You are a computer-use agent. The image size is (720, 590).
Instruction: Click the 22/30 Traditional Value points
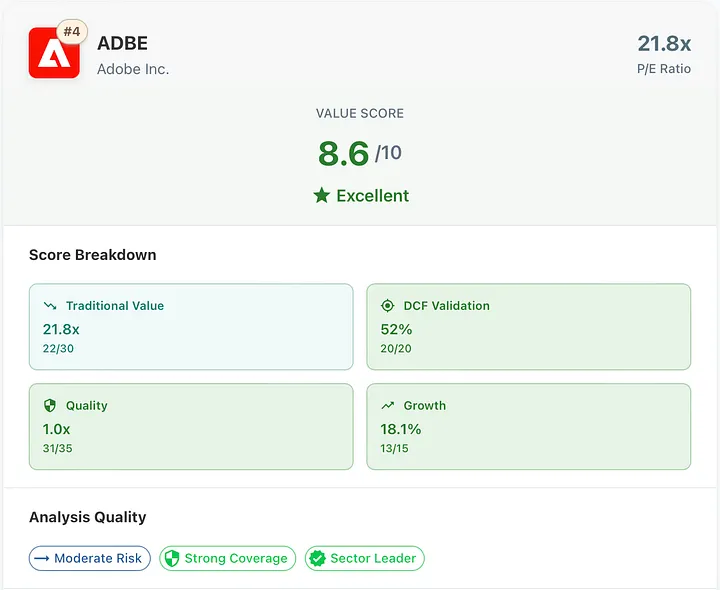[x=58, y=348]
